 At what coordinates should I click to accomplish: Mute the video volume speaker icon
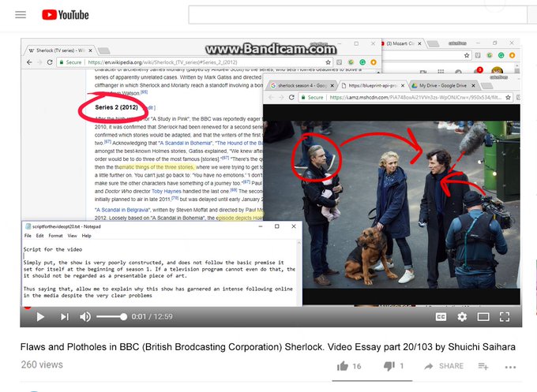pyautogui.click(x=85, y=317)
